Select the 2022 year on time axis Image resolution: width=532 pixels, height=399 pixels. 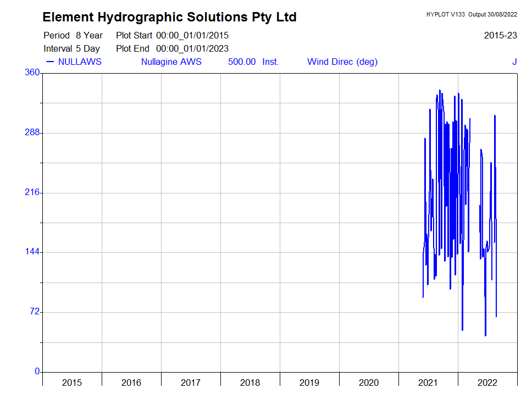487,383
